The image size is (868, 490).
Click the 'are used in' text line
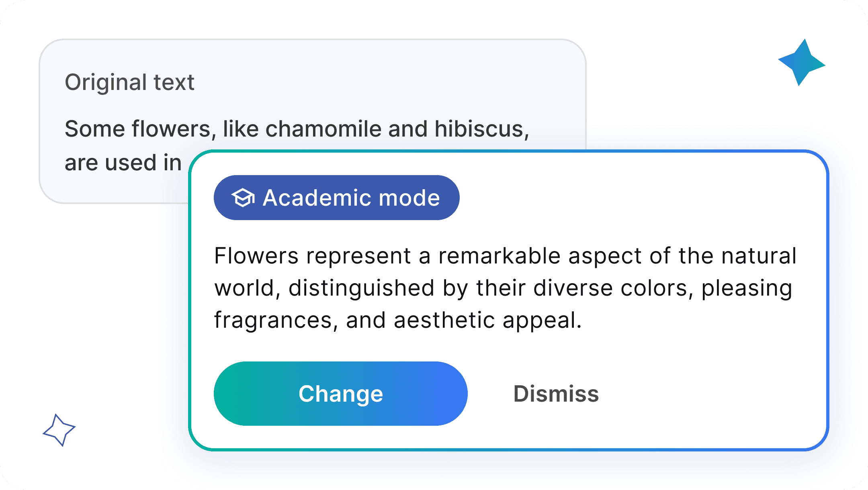pyautogui.click(x=123, y=163)
